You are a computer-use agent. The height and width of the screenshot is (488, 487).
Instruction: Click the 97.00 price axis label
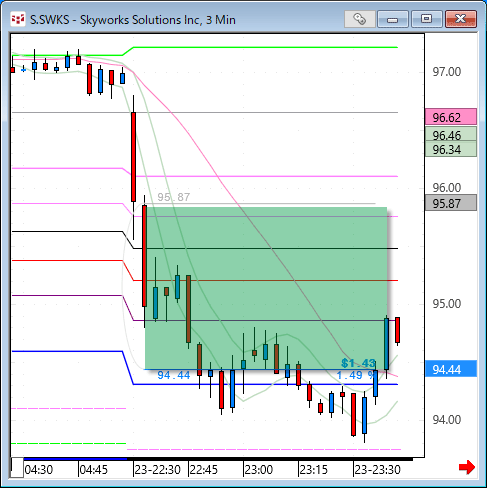pyautogui.click(x=447, y=72)
